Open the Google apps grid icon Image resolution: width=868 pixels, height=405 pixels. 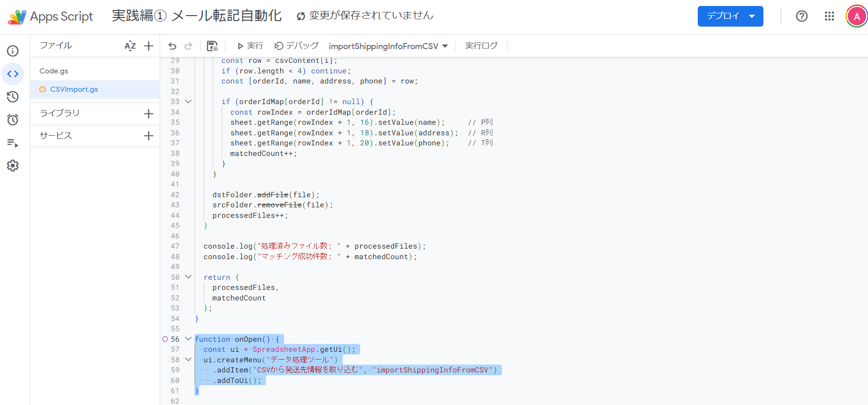click(x=829, y=17)
